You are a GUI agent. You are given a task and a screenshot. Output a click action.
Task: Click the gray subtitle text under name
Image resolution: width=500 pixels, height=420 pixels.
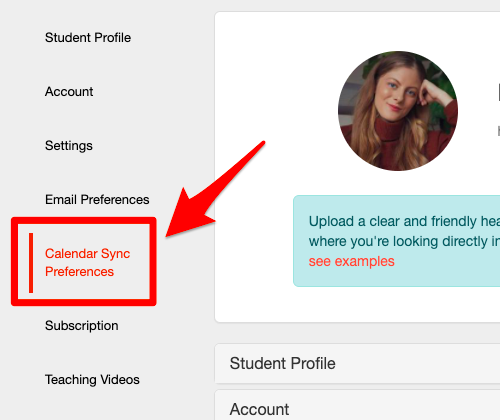coord(499,131)
